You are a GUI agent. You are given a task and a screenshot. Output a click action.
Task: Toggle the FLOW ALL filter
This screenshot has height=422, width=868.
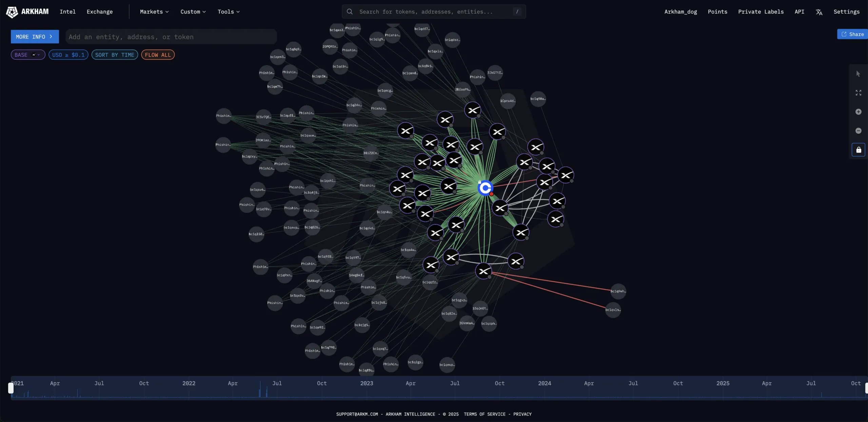(158, 55)
